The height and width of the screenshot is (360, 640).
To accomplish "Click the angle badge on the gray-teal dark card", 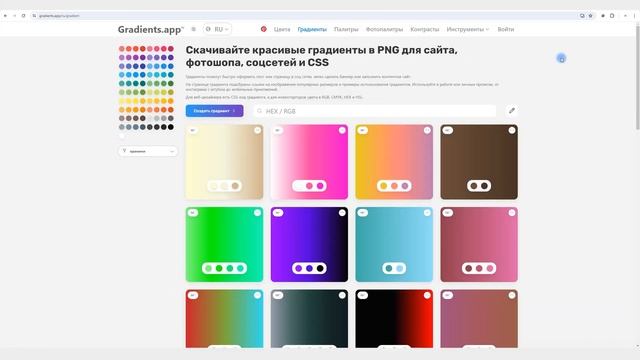I will pos(278,295).
